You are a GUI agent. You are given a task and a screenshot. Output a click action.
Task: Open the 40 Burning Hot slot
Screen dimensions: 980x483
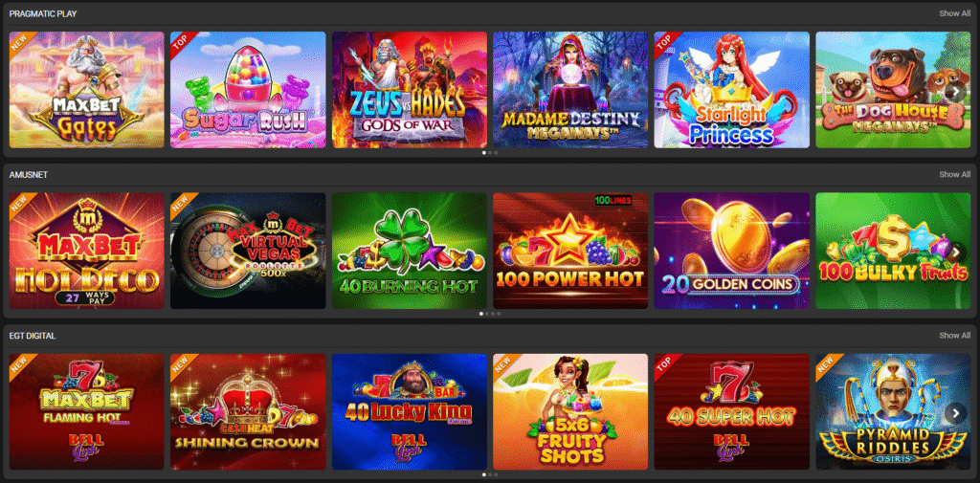point(410,251)
